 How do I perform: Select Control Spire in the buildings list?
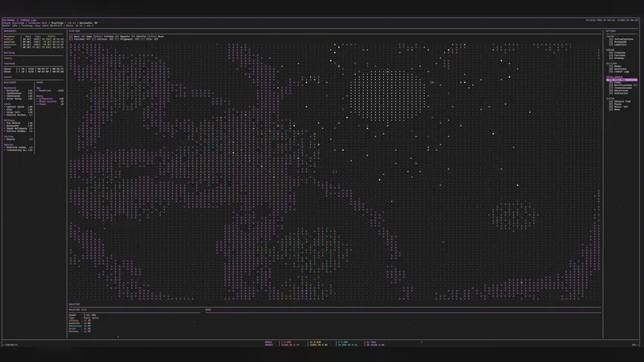pos(18,107)
